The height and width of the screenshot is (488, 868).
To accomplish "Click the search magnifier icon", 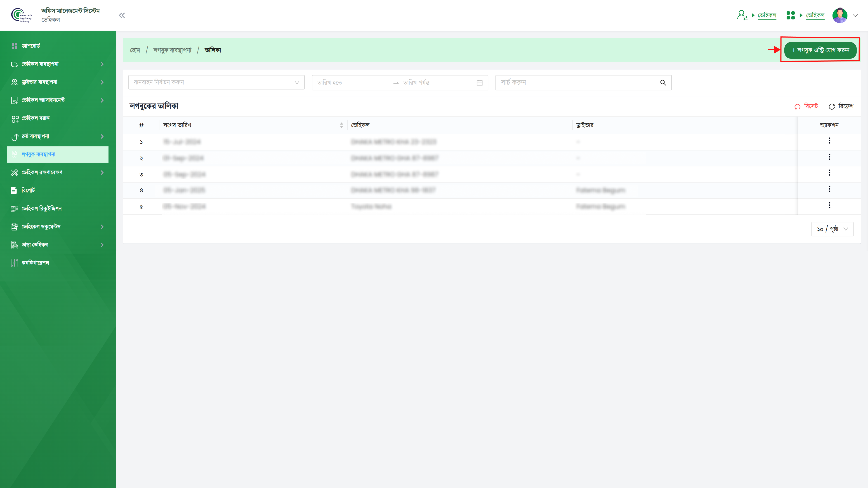I will 663,82.
